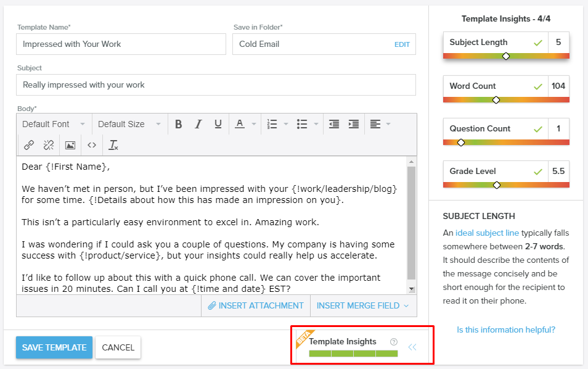The image size is (588, 369).
Task: Open the Default Size dropdown
Action: (x=129, y=124)
